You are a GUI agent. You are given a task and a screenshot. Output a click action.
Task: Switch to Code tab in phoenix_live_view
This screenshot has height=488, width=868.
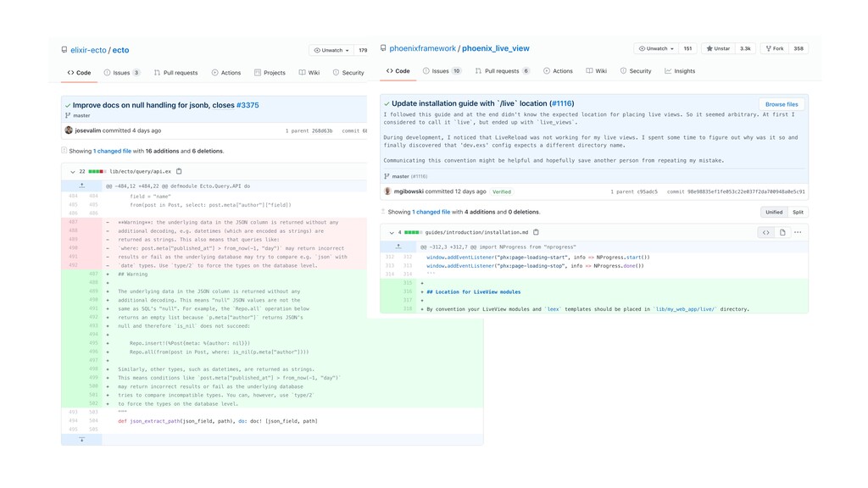398,71
